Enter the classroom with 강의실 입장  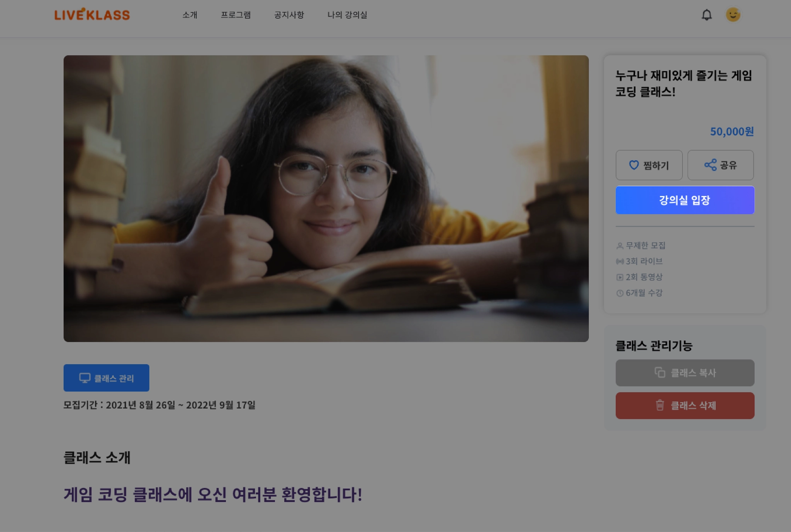[x=685, y=200]
